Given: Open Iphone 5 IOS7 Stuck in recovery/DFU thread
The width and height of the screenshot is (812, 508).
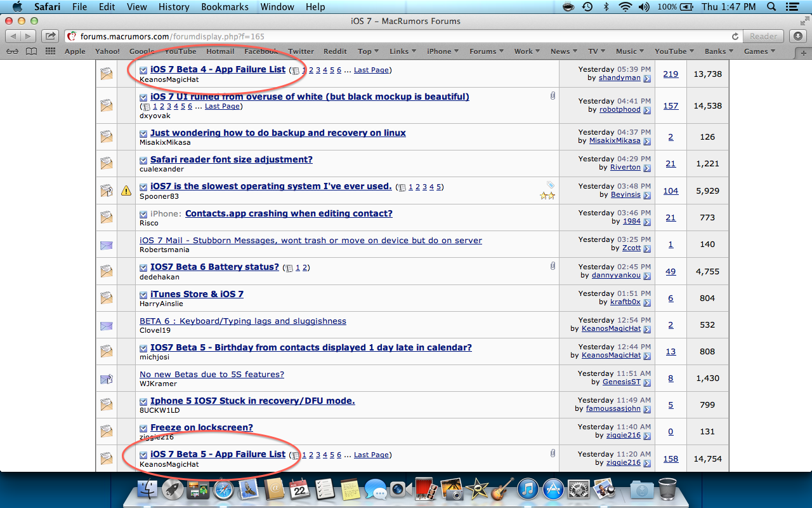Looking at the screenshot, I should [252, 401].
